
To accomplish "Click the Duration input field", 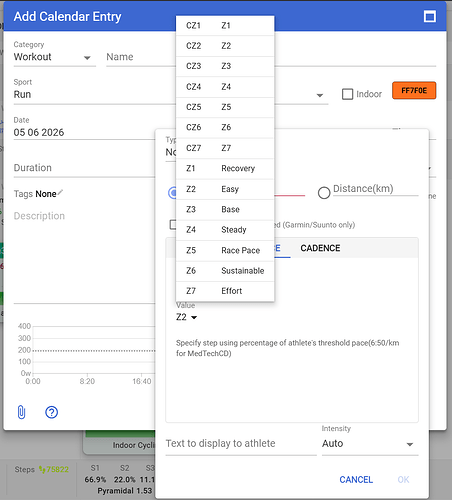I will 84,168.
